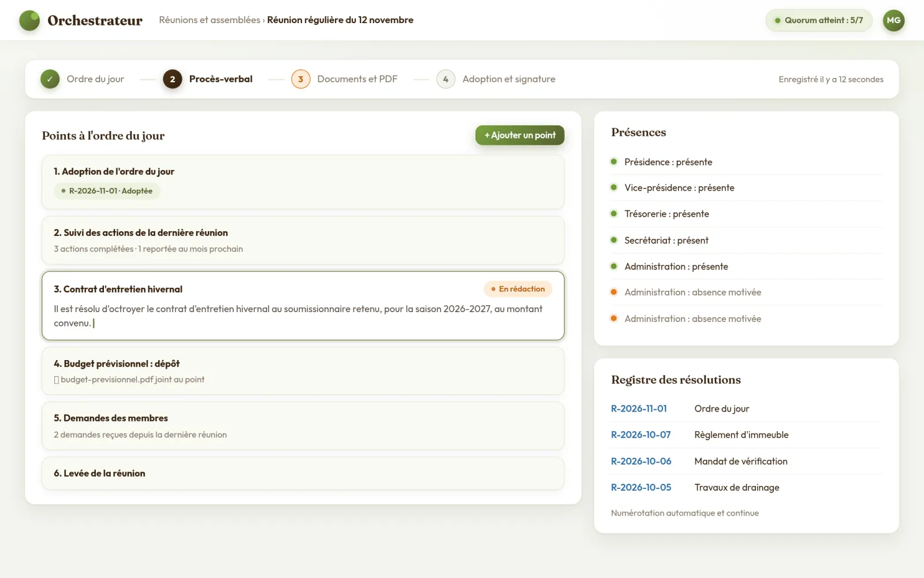Click Travaux de drainage resolution title
924x578 pixels.
(737, 487)
